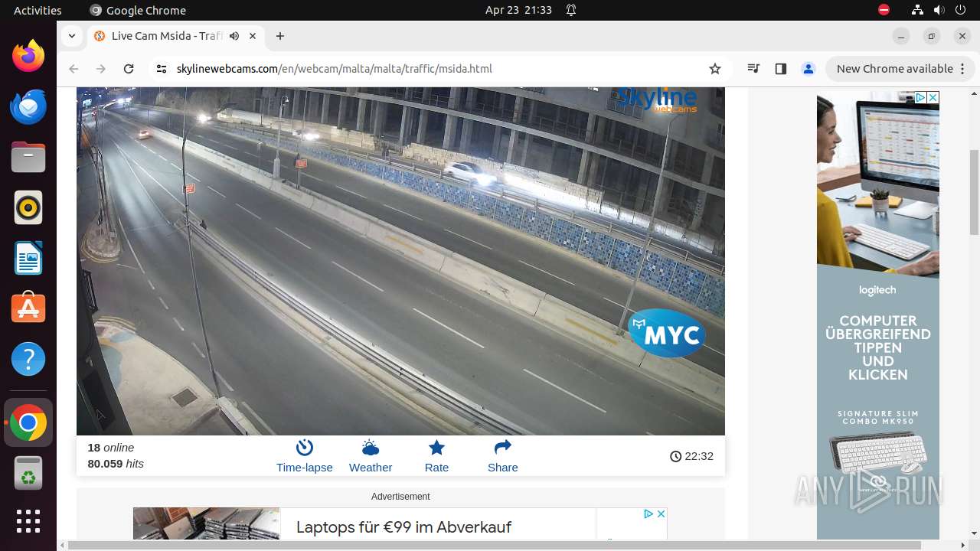Open the Google Chrome app menu in top bar
Viewport: 980px width, 551px height.
coord(138,10)
